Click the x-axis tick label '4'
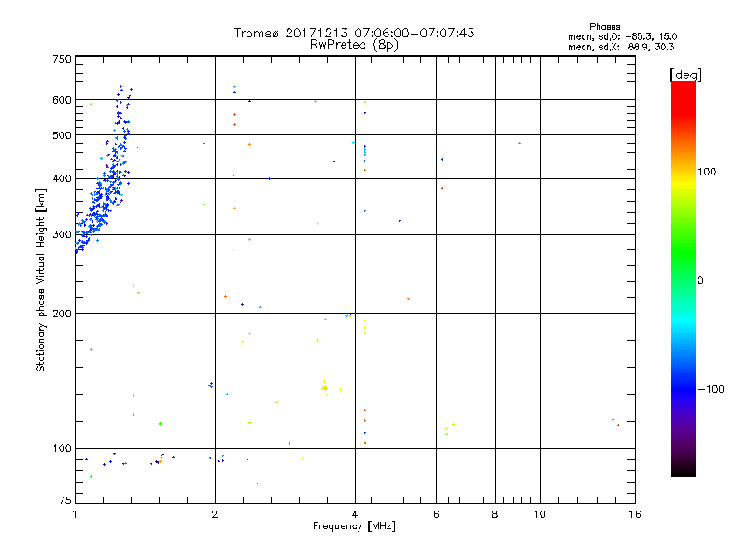747x560 pixels. click(x=355, y=514)
